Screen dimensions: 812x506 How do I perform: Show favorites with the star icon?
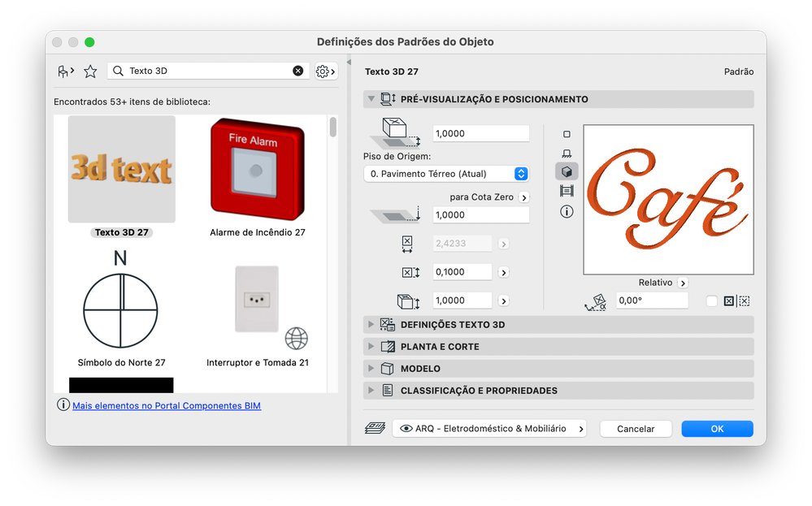coord(90,71)
